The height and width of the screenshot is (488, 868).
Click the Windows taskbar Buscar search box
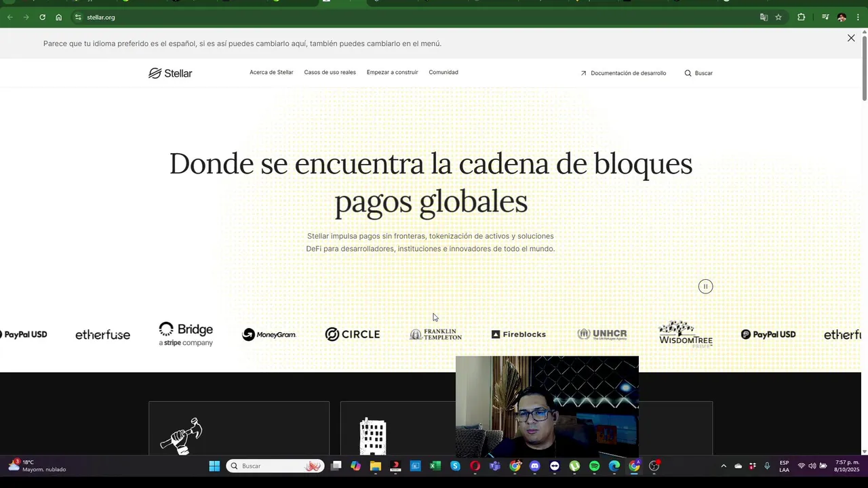point(275,466)
